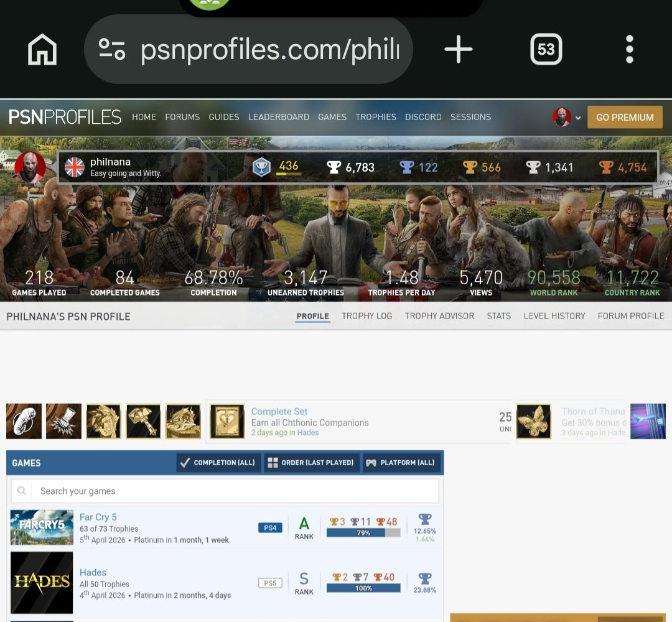Tap the browser home icon
The width and height of the screenshot is (672, 622).
[x=42, y=49]
